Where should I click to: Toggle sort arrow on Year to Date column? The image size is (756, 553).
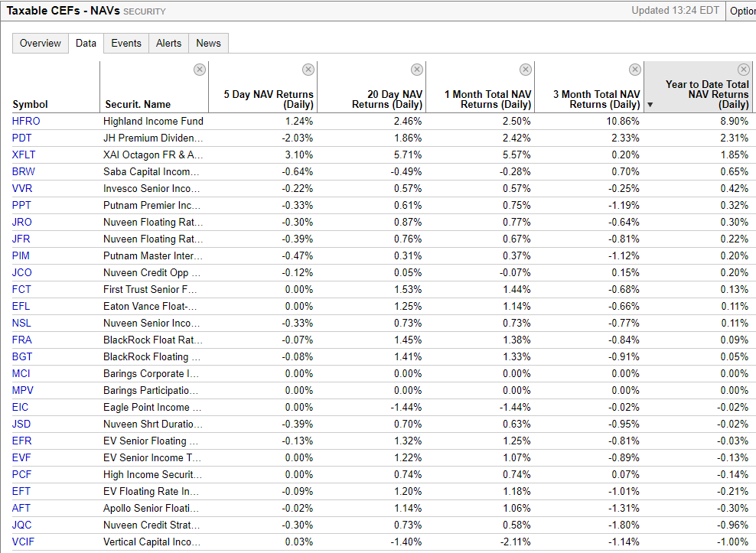[650, 105]
